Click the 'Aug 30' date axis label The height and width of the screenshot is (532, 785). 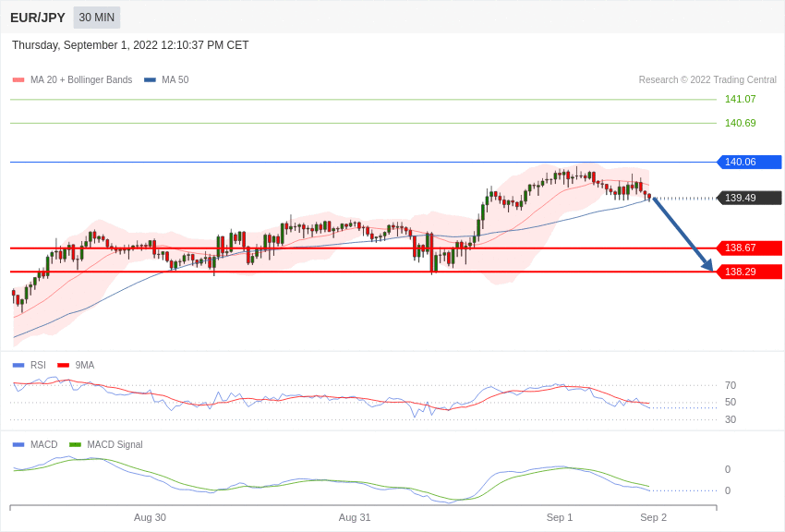pyautogui.click(x=150, y=517)
